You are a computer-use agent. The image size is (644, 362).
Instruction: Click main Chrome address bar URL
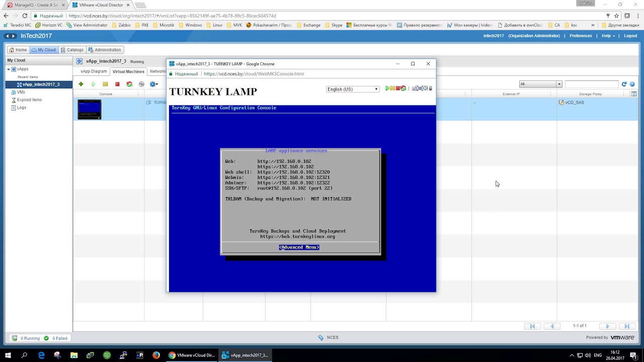(x=172, y=16)
